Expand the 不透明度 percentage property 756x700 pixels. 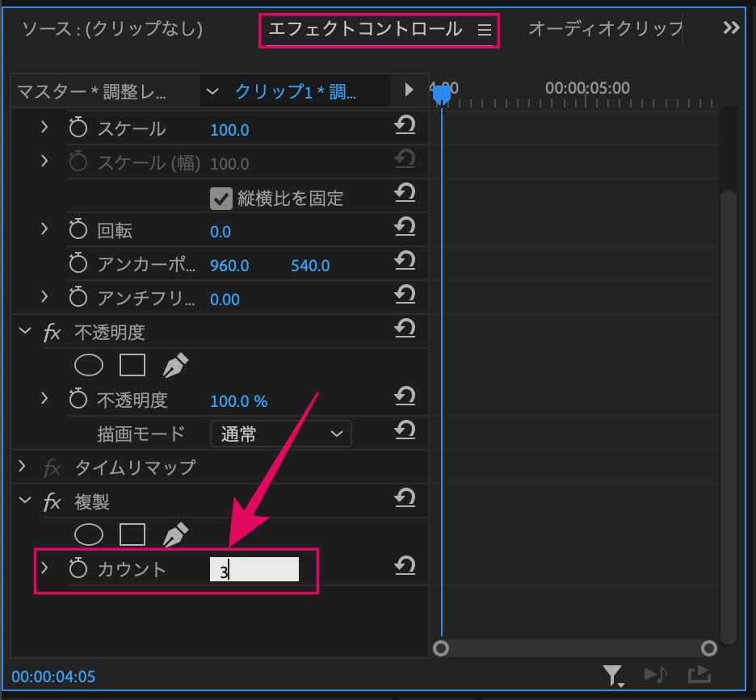(x=44, y=398)
